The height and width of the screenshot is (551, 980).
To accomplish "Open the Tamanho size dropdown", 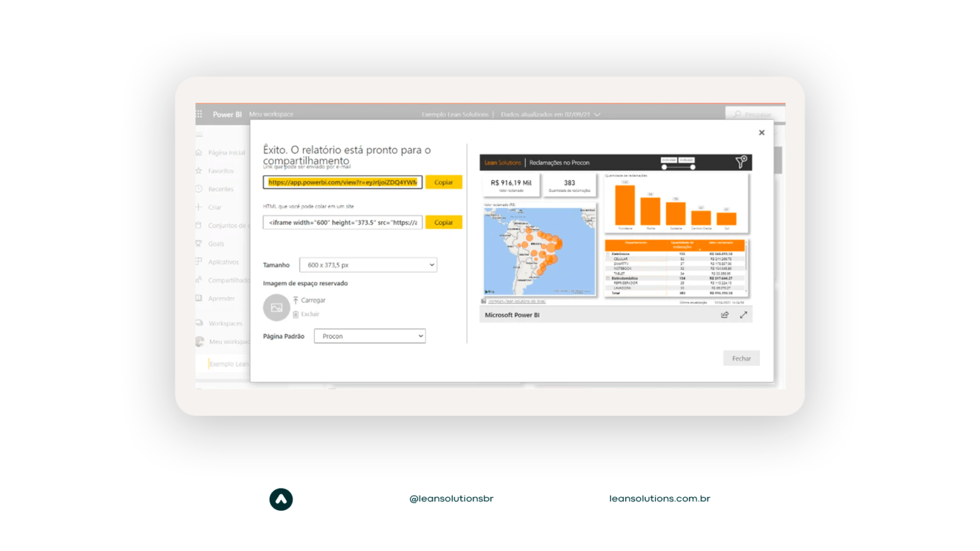I will (x=368, y=264).
